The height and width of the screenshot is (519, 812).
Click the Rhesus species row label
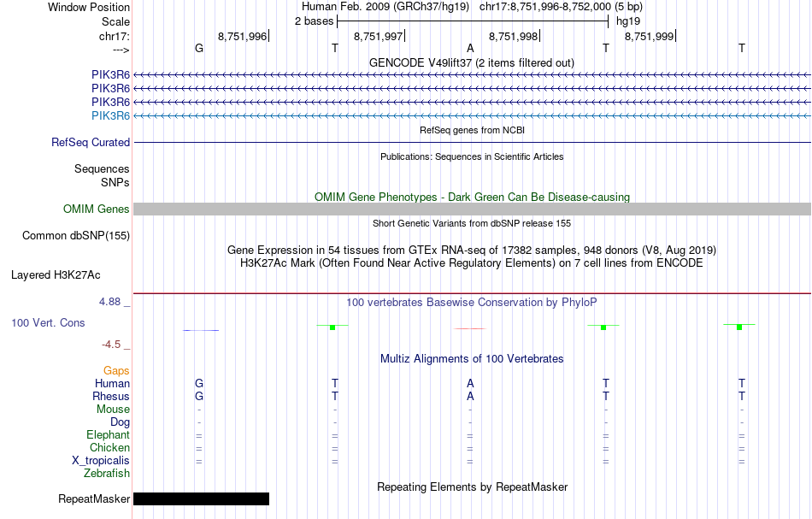point(111,396)
